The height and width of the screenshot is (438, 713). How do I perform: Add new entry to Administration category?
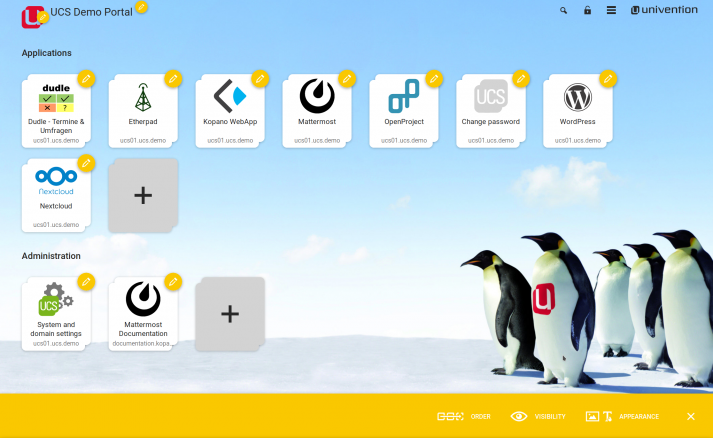(x=230, y=314)
